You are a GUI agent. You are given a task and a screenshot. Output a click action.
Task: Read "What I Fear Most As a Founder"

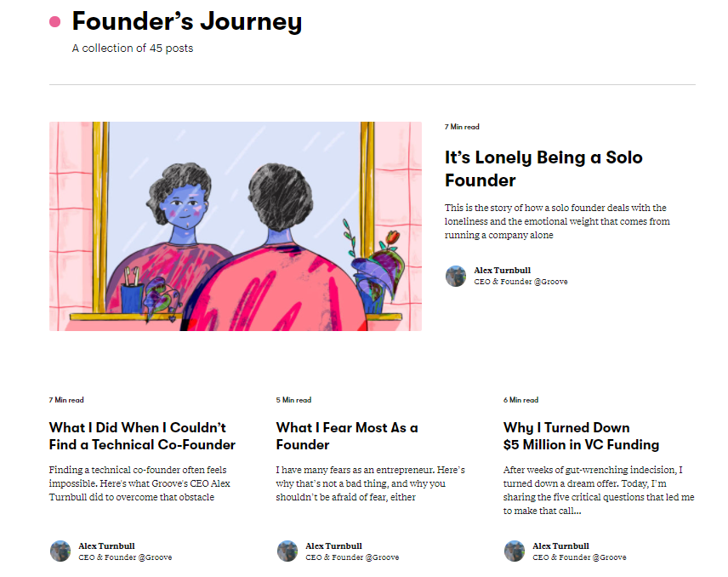point(346,436)
